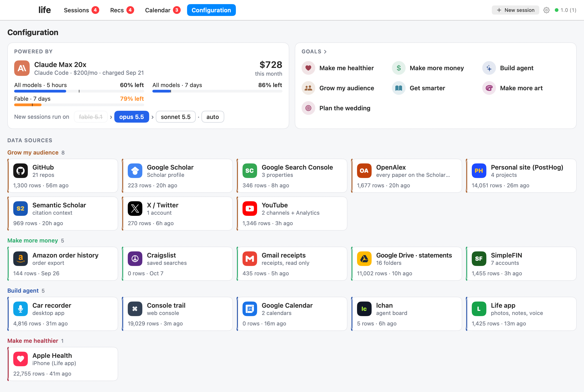Open the Make me healthier section heading

tap(33, 341)
